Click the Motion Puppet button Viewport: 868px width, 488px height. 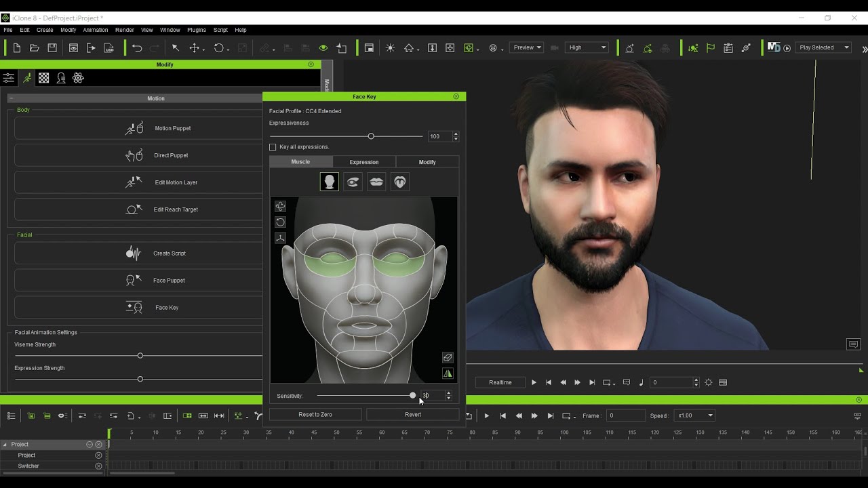(138, 128)
